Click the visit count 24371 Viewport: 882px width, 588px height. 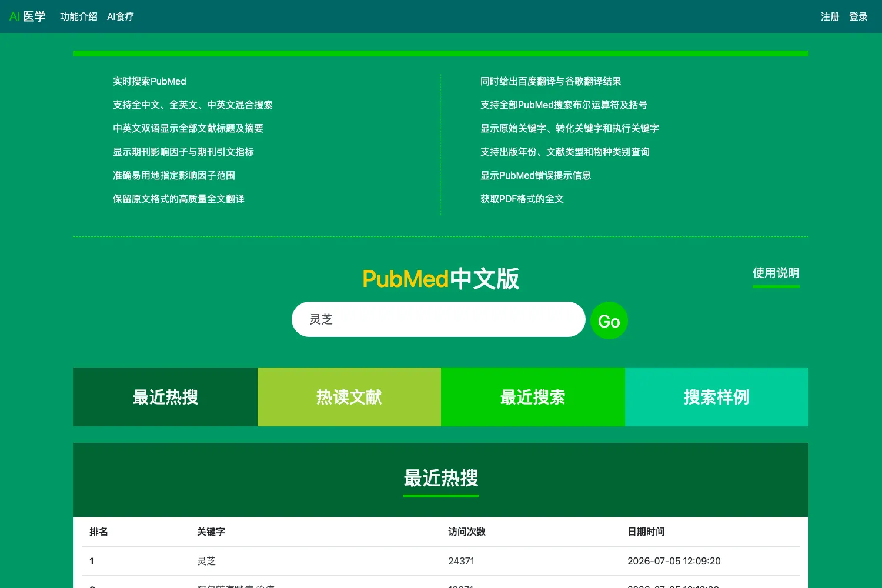[461, 561]
